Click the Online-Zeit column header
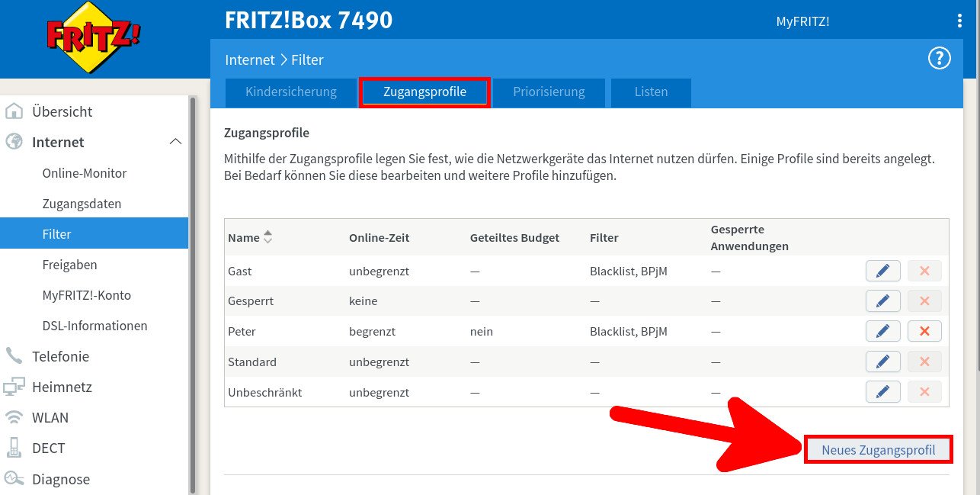Image resolution: width=980 pixels, height=495 pixels. (380, 238)
